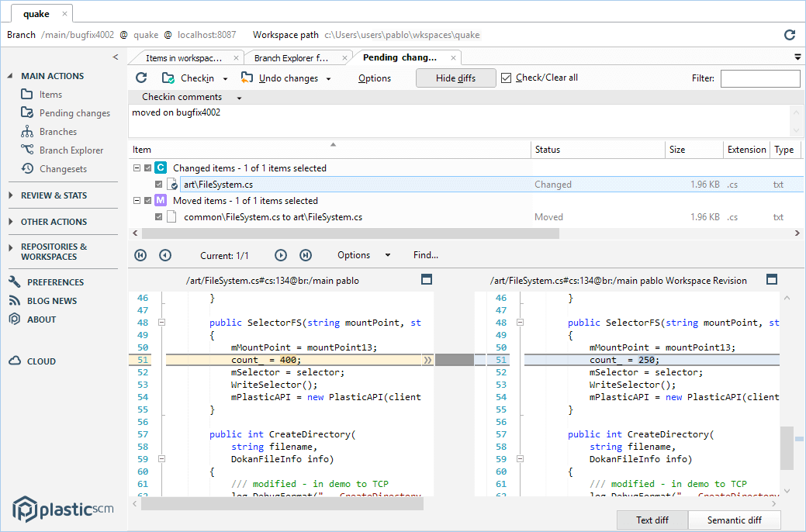Viewport: 806px width, 532px height.
Task: Open Branch Explorer from the sidebar
Action: tap(71, 150)
